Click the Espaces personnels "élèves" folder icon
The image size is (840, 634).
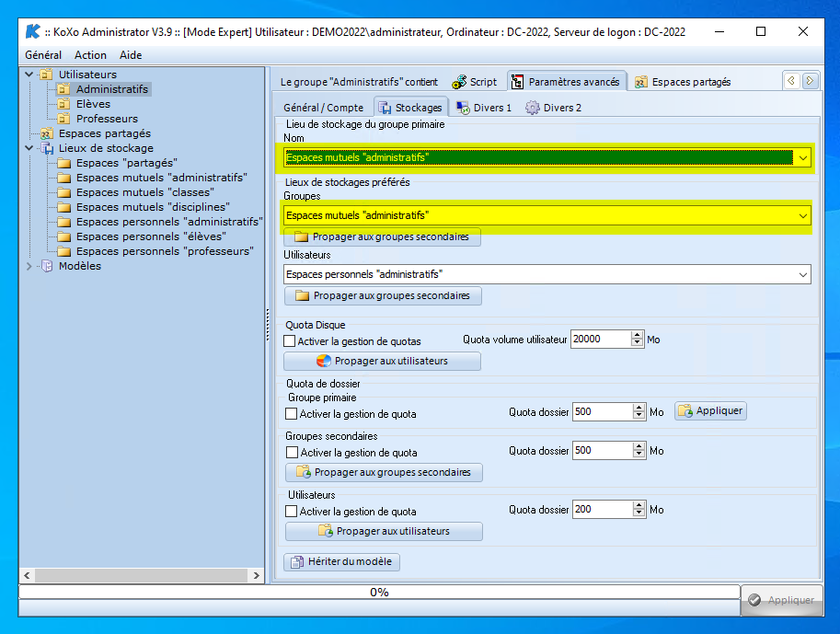click(64, 236)
